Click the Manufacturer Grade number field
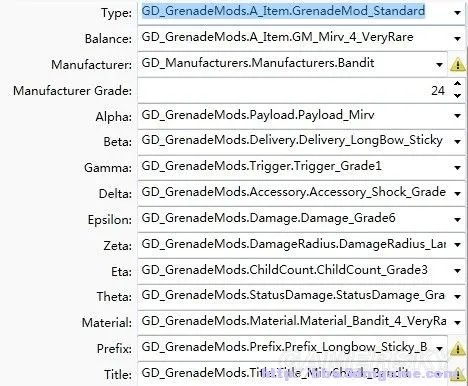468x386 pixels. 295,90
